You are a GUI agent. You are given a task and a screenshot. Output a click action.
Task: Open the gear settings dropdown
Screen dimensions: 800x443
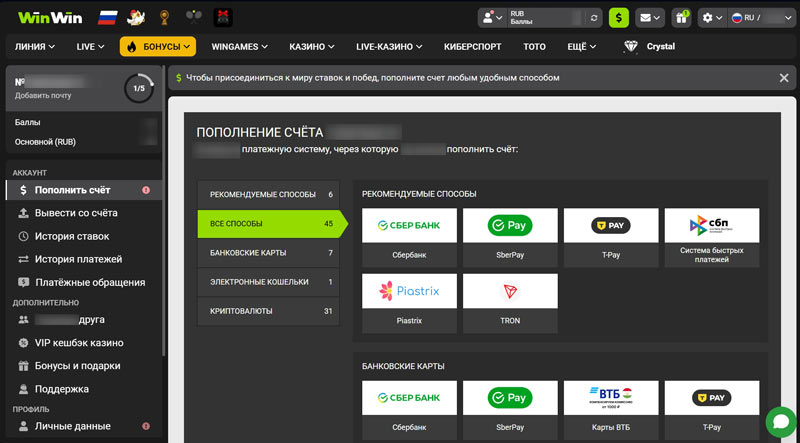712,18
